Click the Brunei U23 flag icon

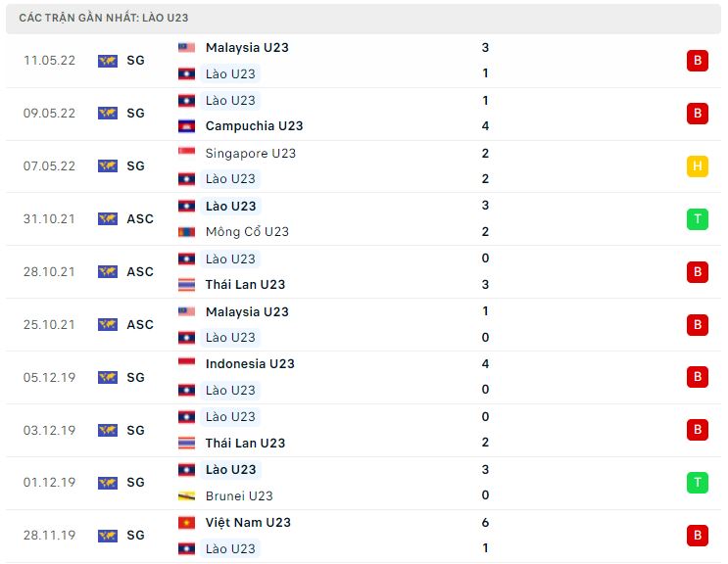tap(186, 495)
